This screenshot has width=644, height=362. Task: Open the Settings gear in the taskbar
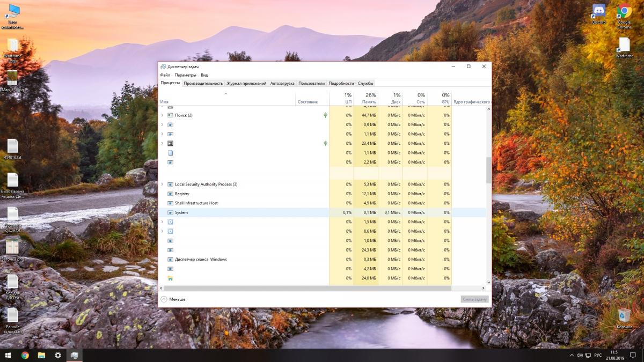coord(58,355)
